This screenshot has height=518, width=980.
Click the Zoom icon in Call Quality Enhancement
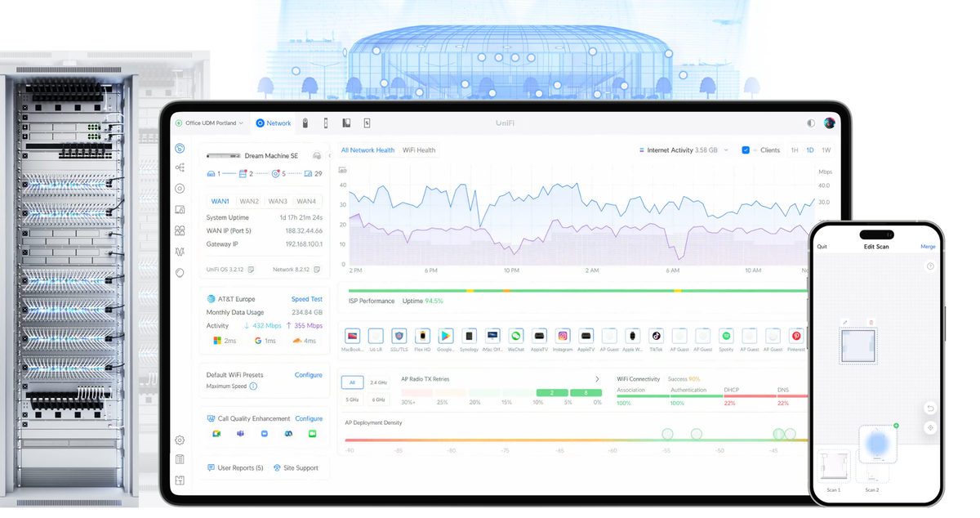coord(264,434)
